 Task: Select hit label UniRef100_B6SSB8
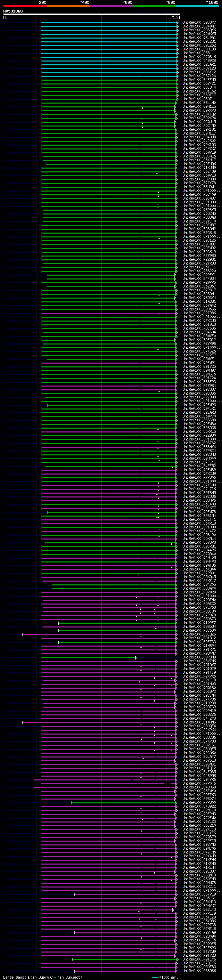(x=199, y=420)
